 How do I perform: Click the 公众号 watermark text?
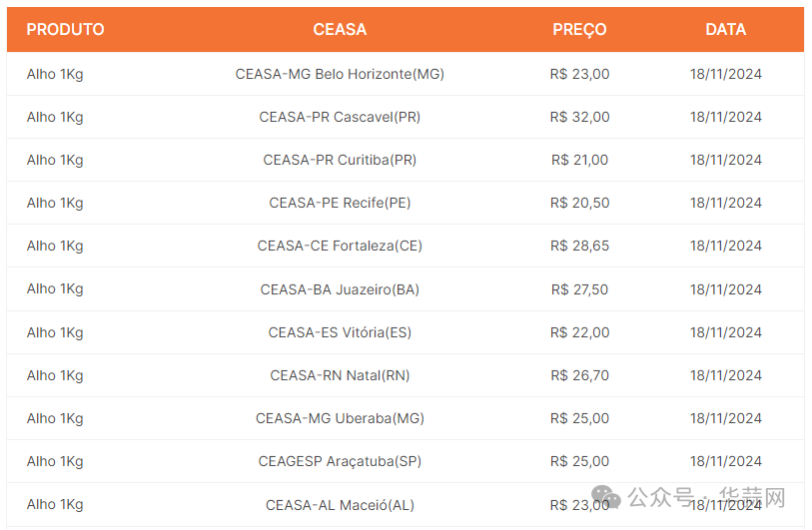pos(661,497)
